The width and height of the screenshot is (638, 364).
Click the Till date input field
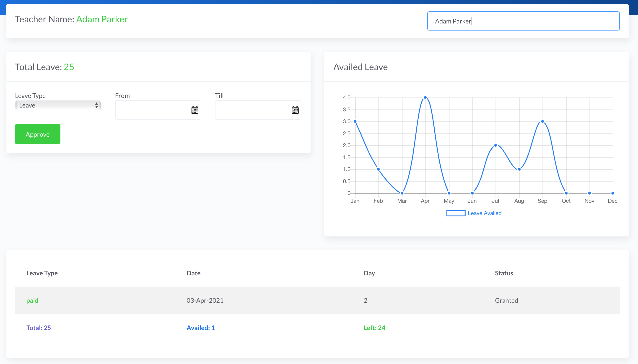(x=253, y=110)
